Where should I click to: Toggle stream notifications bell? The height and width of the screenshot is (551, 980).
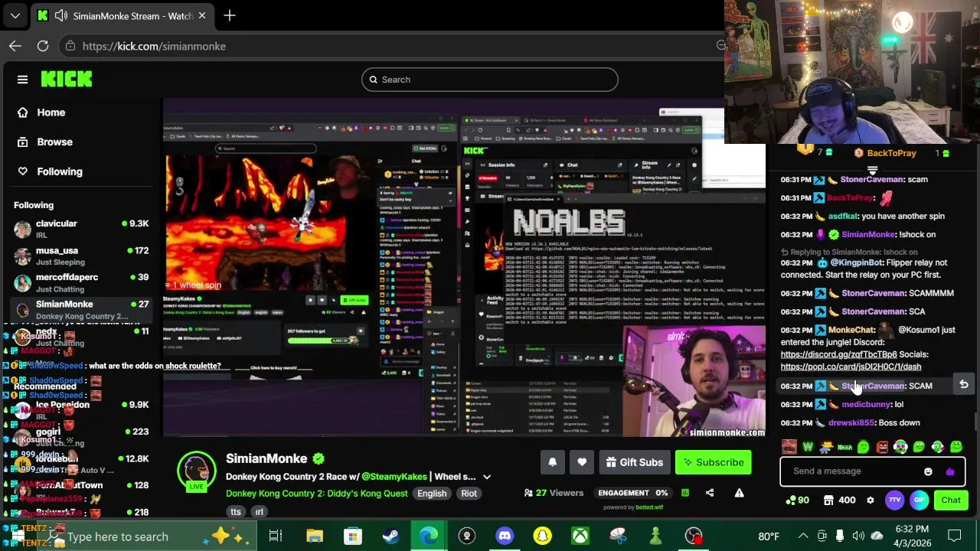coord(552,462)
